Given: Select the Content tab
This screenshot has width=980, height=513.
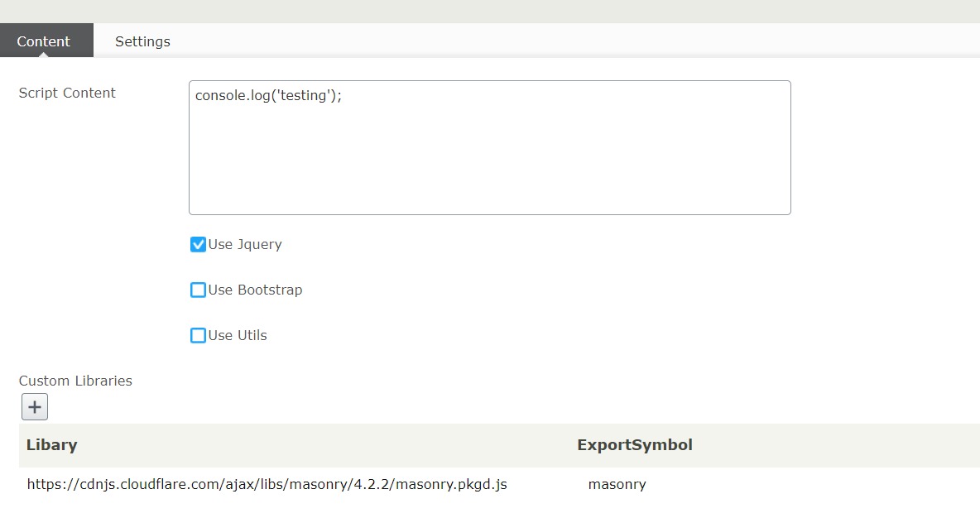Looking at the screenshot, I should 44,41.
